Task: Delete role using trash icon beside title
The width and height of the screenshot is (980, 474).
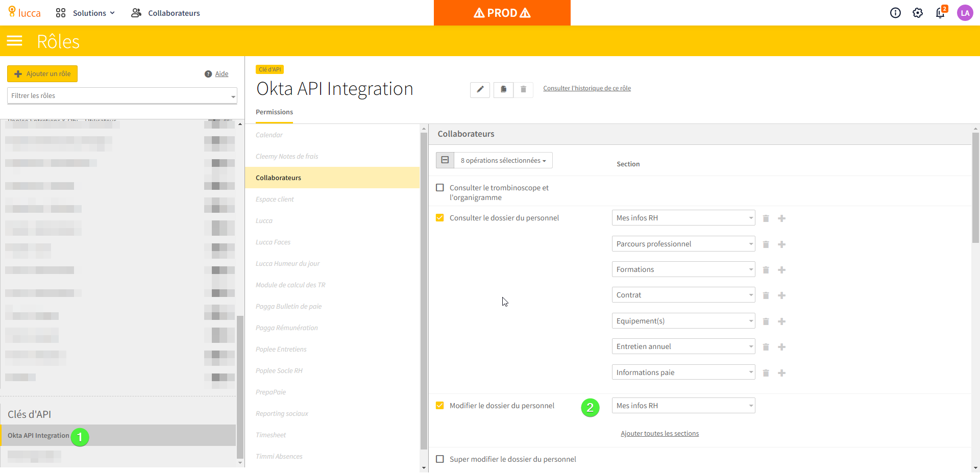Action: pyautogui.click(x=523, y=89)
